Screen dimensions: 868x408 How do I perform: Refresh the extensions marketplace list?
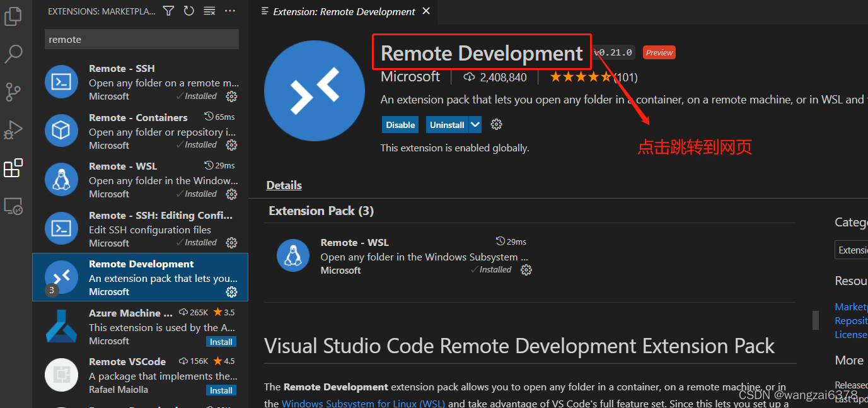[x=188, y=11]
